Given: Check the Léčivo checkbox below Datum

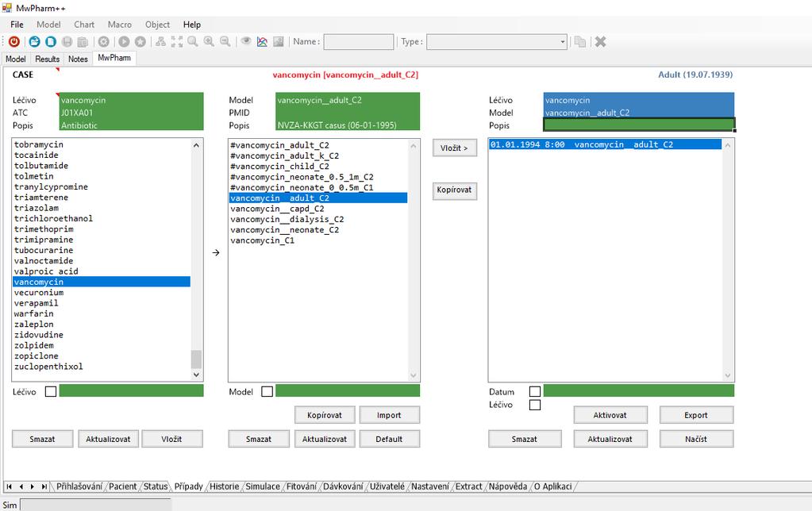Looking at the screenshot, I should pos(535,405).
